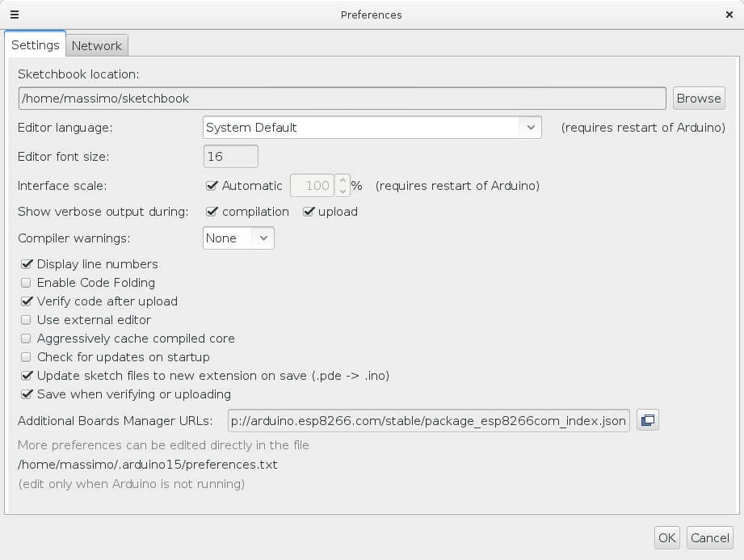Switch to the Network tab

click(97, 45)
